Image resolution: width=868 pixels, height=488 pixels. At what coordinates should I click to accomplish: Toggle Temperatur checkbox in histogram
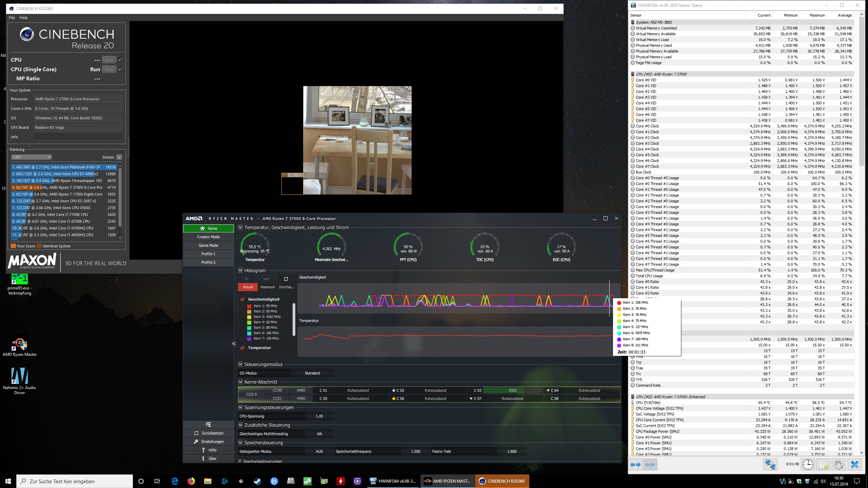pos(242,348)
